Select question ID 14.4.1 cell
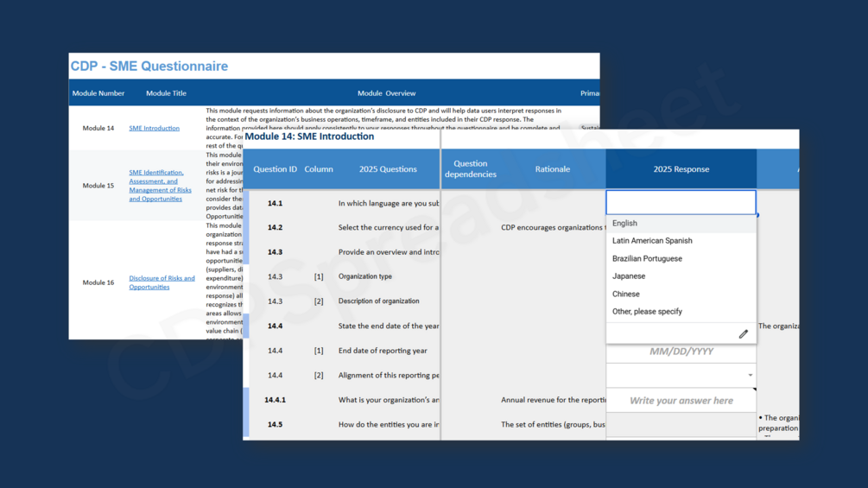868x488 pixels. click(276, 400)
